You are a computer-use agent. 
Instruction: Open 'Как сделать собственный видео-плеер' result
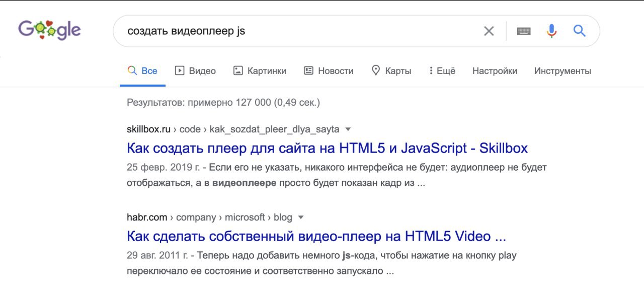click(x=316, y=236)
